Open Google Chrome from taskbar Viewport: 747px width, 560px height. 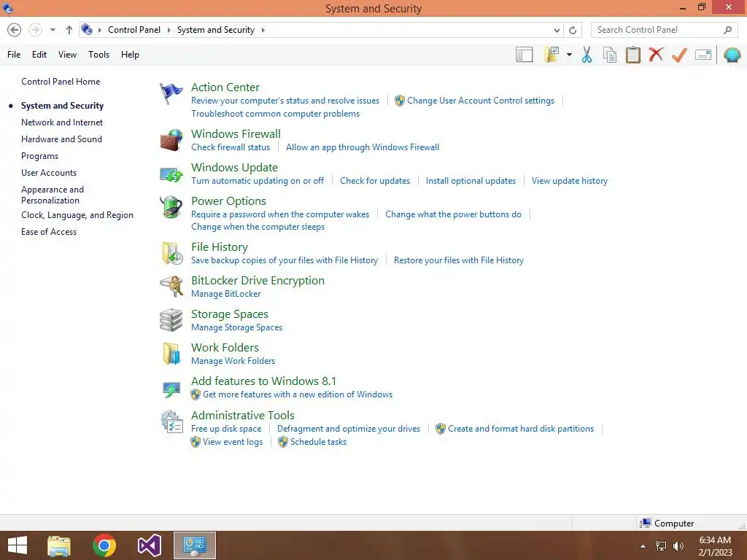pyautogui.click(x=104, y=545)
